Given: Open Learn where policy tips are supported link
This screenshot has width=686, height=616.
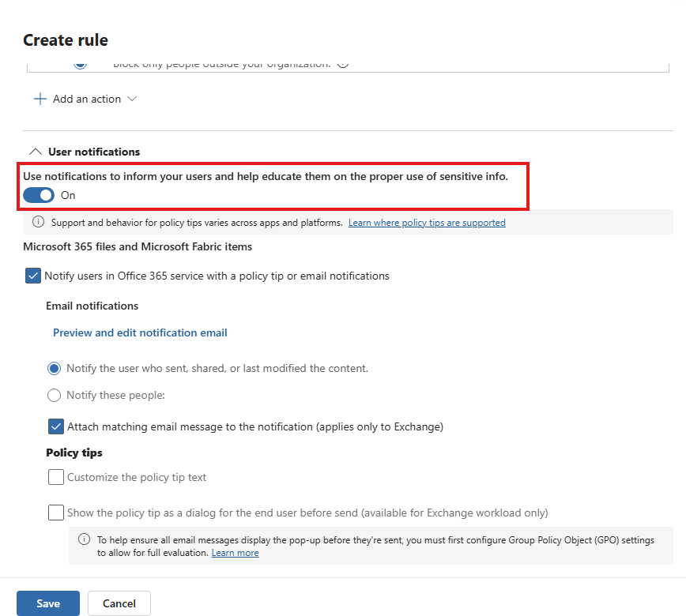Looking at the screenshot, I should [427, 223].
